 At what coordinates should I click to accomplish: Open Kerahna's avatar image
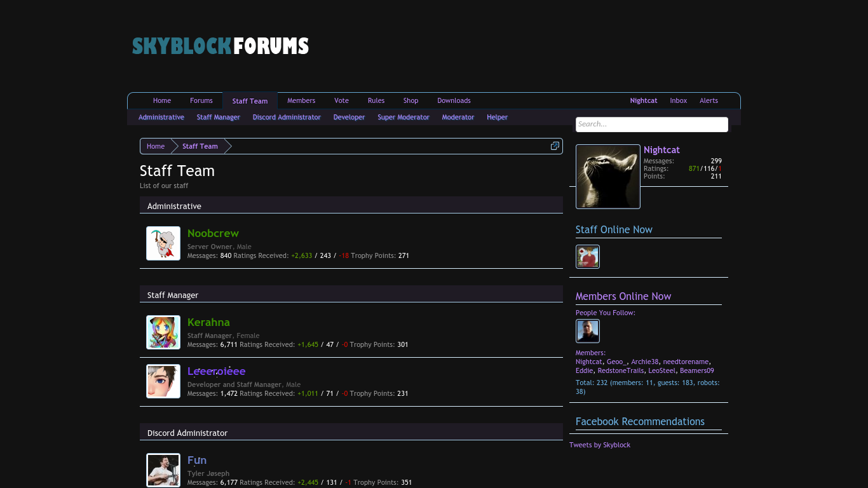pos(163,332)
